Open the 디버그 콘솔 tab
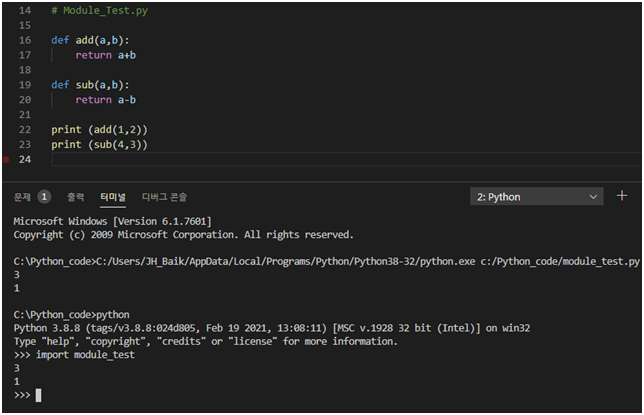 [x=164, y=197]
